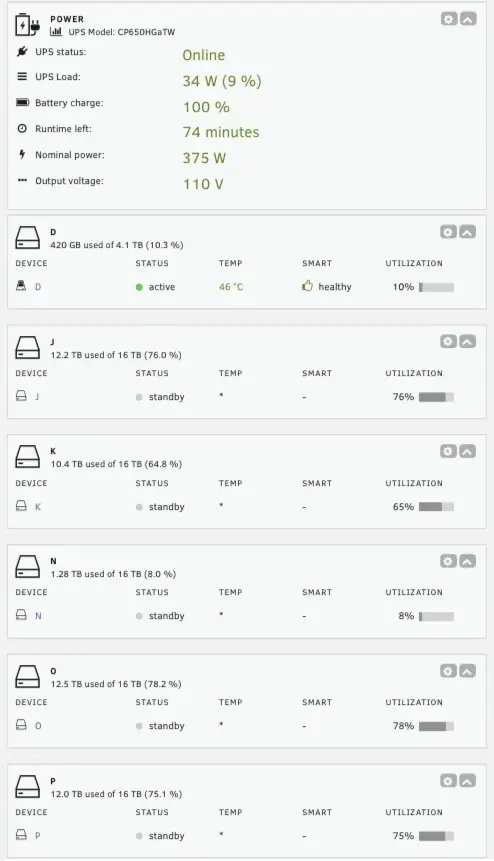Open settings gear for disk J
The image size is (494, 861).
pos(448,342)
